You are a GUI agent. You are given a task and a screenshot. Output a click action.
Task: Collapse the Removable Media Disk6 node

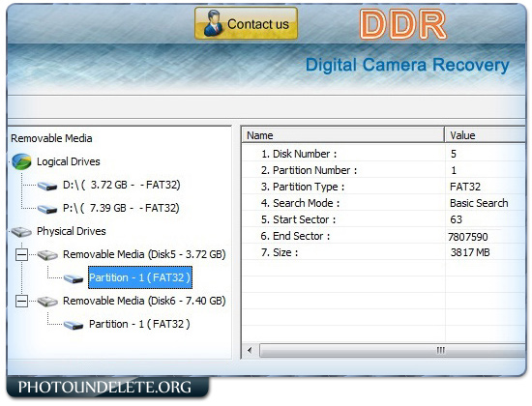pos(21,301)
